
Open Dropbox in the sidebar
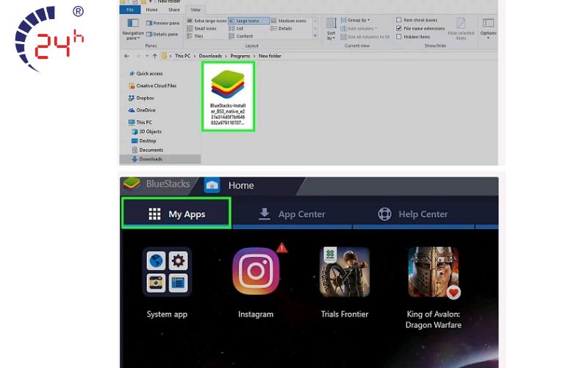coord(141,98)
